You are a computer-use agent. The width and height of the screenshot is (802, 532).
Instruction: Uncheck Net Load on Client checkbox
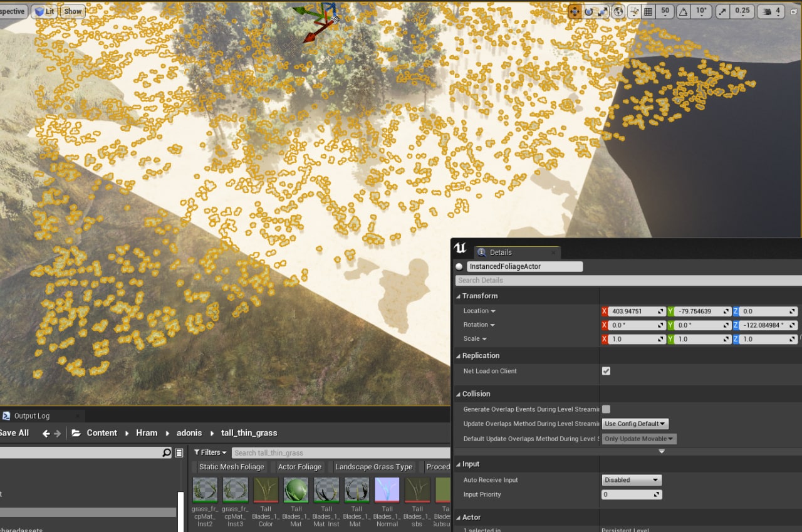click(606, 371)
